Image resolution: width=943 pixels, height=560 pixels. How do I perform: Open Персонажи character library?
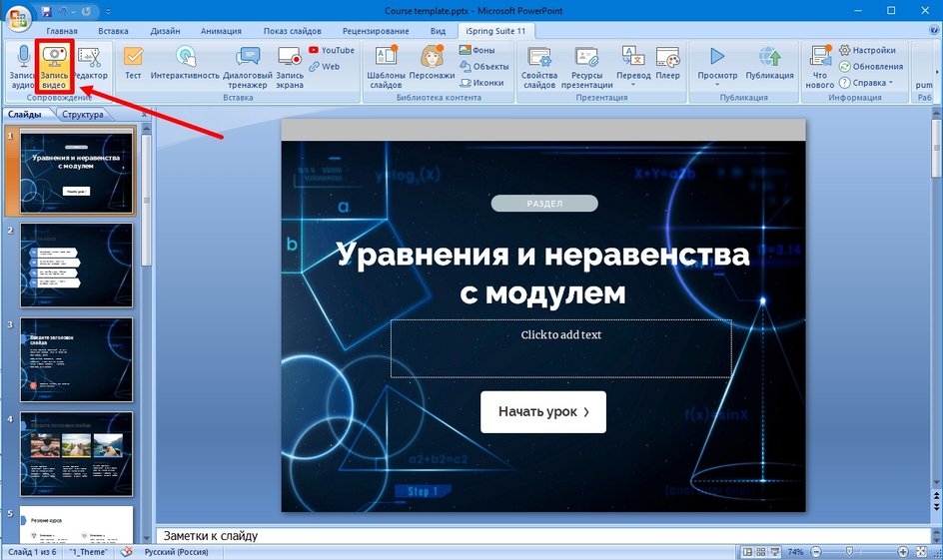click(432, 63)
